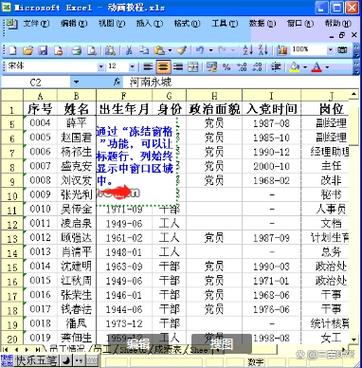Open the 数据 (Data) menu

point(263,24)
